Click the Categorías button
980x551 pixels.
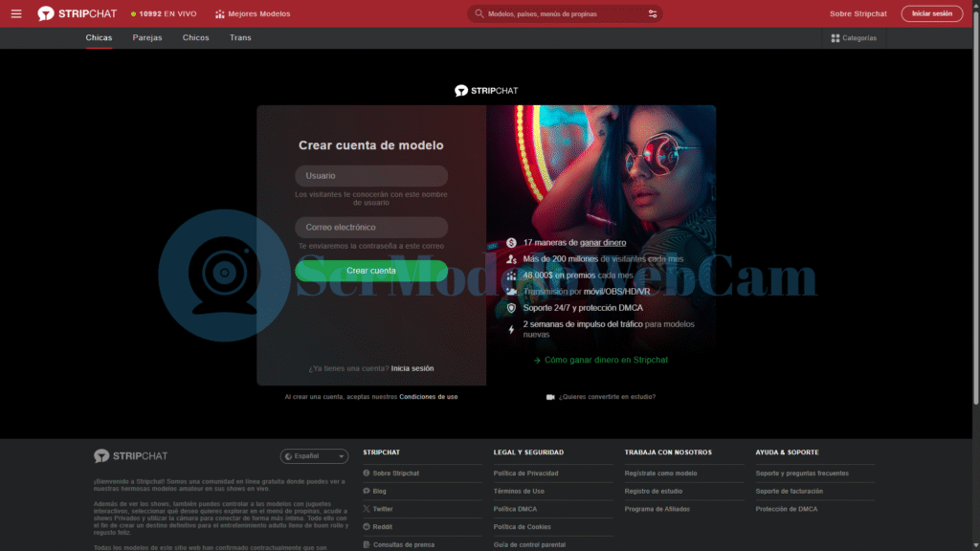tap(854, 38)
